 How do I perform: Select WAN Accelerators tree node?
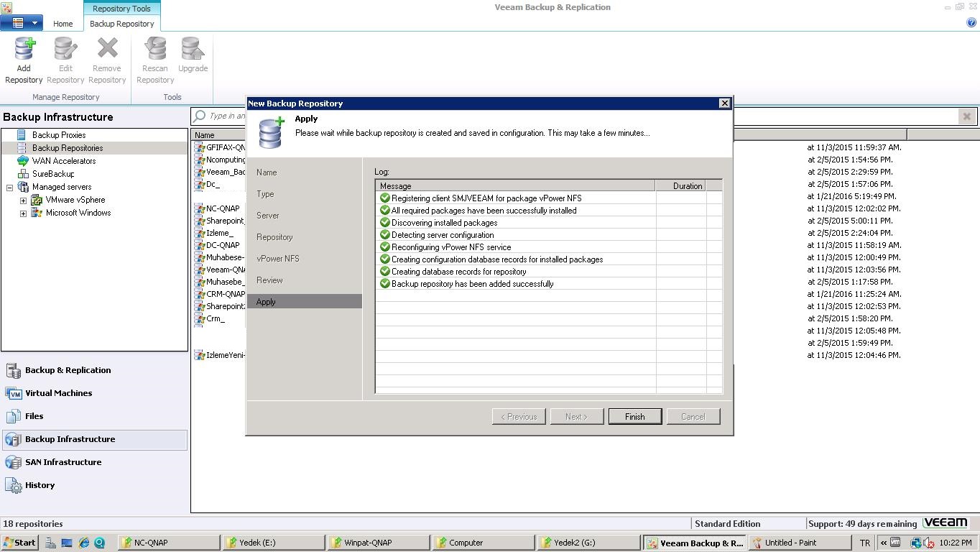(63, 161)
